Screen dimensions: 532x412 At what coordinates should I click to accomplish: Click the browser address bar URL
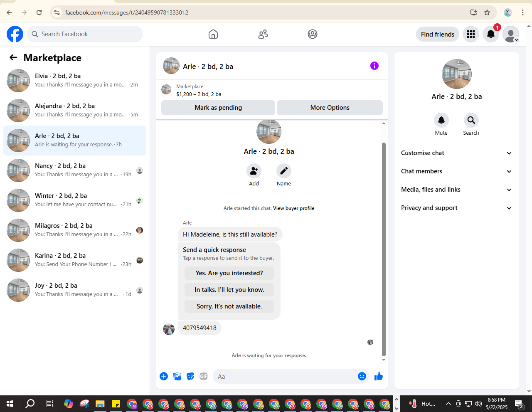[127, 12]
